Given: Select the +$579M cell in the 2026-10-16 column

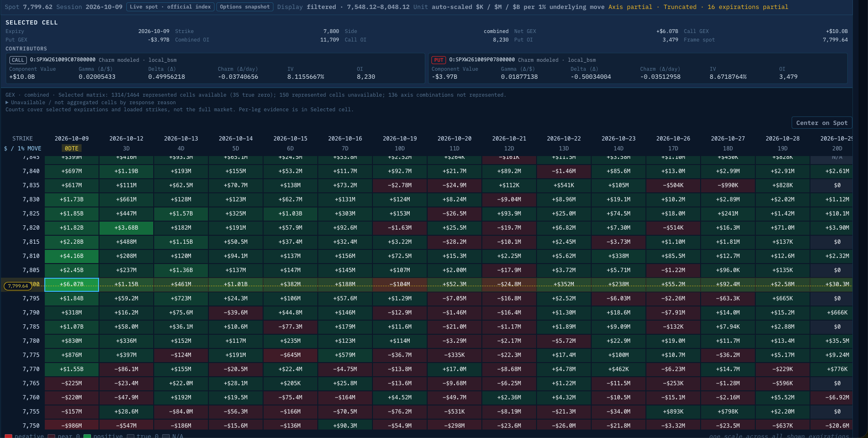Looking at the screenshot, I should [x=345, y=355].
